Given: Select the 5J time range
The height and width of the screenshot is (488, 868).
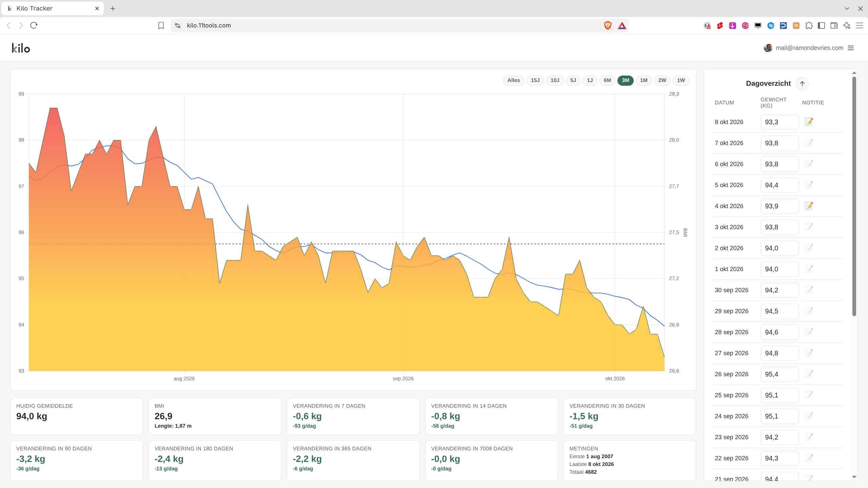Looking at the screenshot, I should click(573, 80).
